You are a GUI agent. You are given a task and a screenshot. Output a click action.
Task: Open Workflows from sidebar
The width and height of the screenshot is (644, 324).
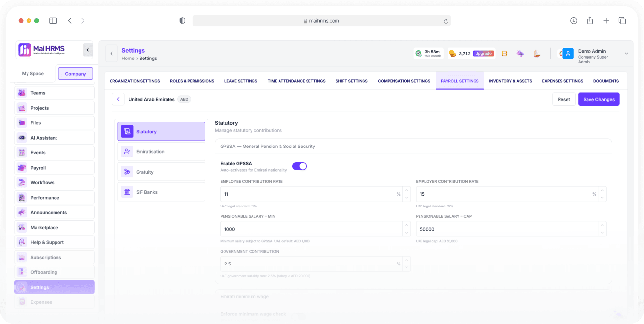[x=55, y=182]
